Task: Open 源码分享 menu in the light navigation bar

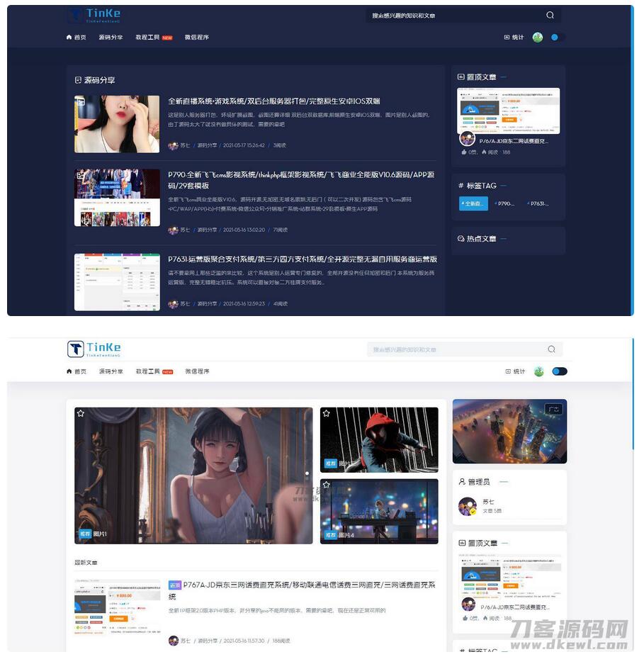Action: (111, 371)
